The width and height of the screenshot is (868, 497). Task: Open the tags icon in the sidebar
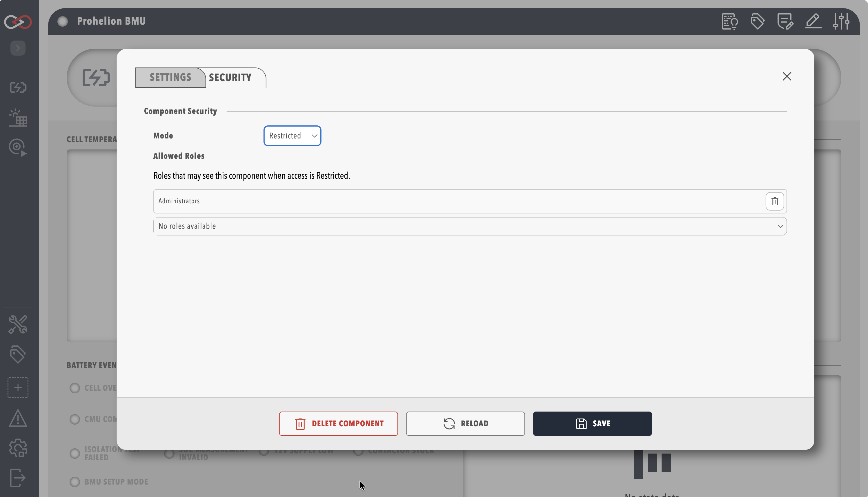tap(18, 354)
